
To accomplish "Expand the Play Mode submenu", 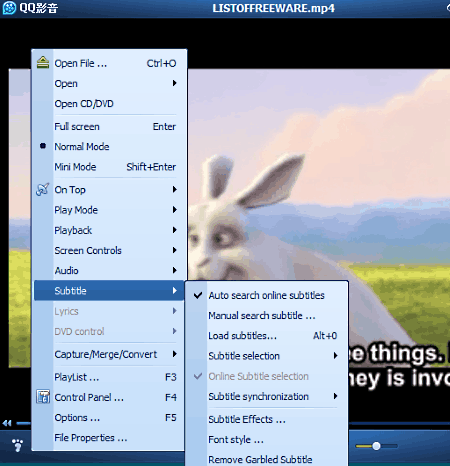I will (x=109, y=210).
